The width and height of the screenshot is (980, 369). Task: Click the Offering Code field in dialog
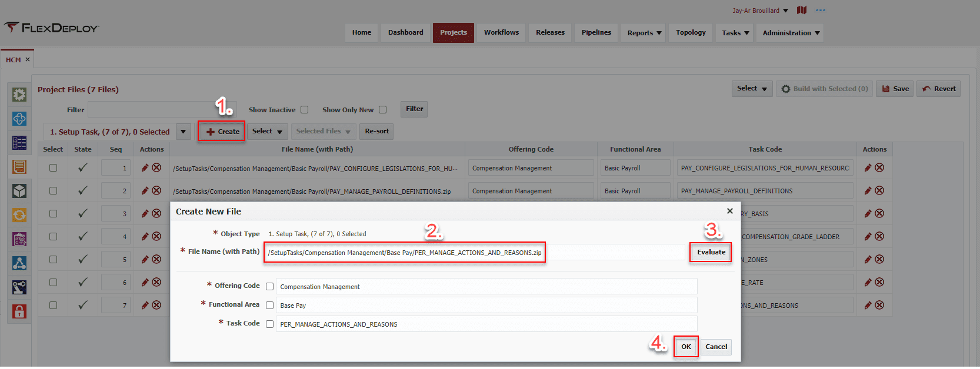[x=486, y=287]
